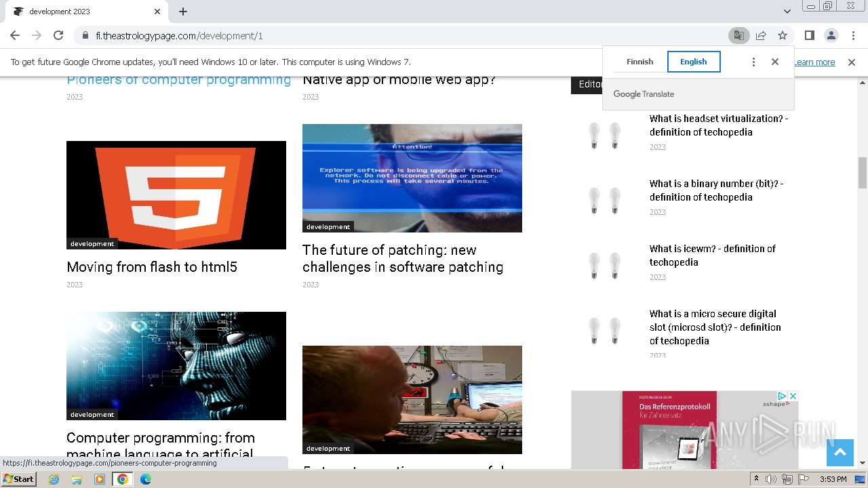
Task: Click lightbulb thumbnail beside microsd slot
Action: 605,330
